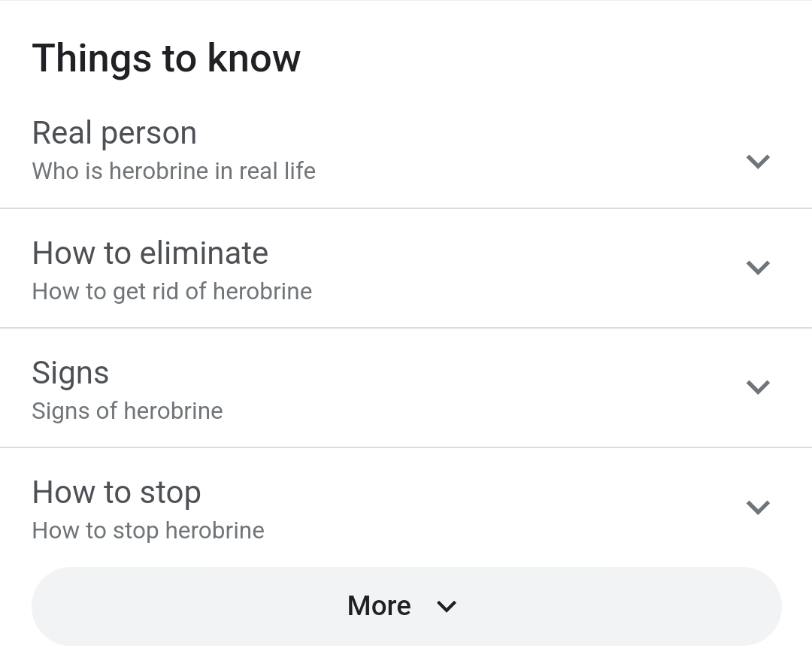Click the 'Things to know' heading
The image size is (812, 664).
coord(166,59)
